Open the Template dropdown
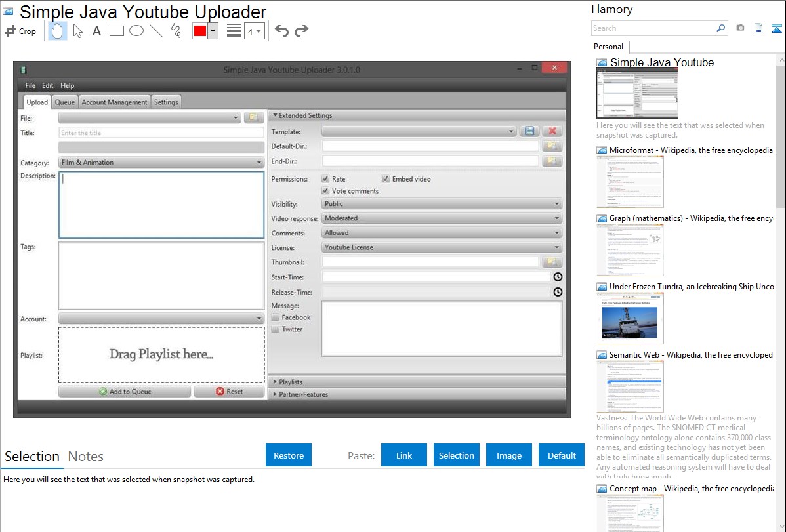Image resolution: width=786 pixels, height=532 pixels. pyautogui.click(x=419, y=131)
